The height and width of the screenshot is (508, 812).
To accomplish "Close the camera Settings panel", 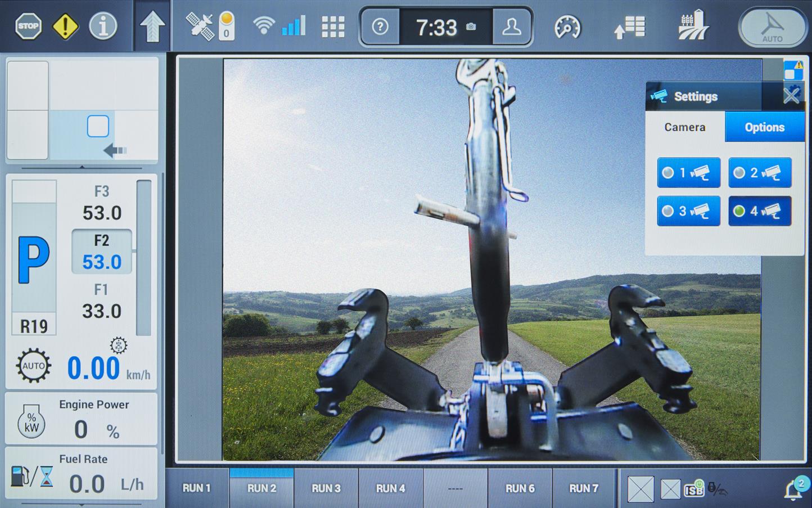I will 791,96.
